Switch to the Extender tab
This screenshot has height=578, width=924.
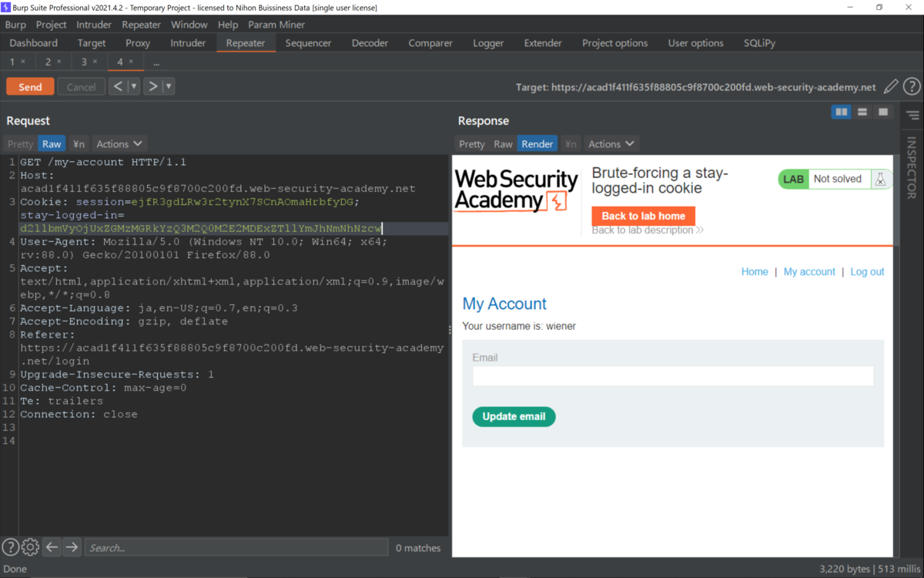tap(543, 43)
